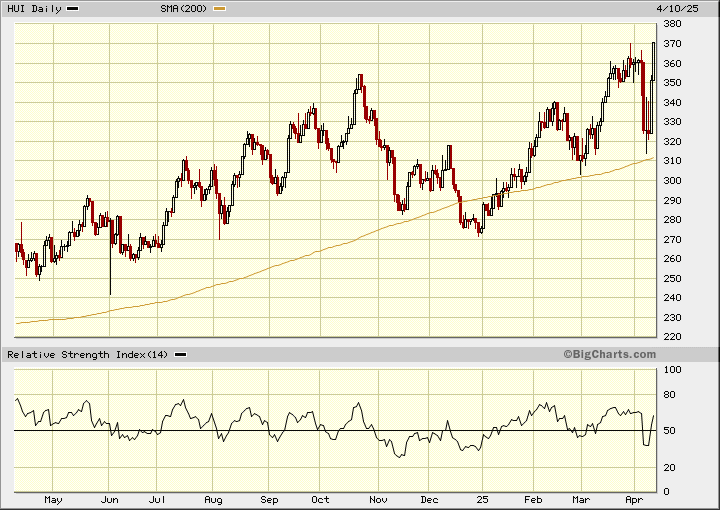Click the Sep month label
The height and width of the screenshot is (510, 720).
tap(269, 500)
